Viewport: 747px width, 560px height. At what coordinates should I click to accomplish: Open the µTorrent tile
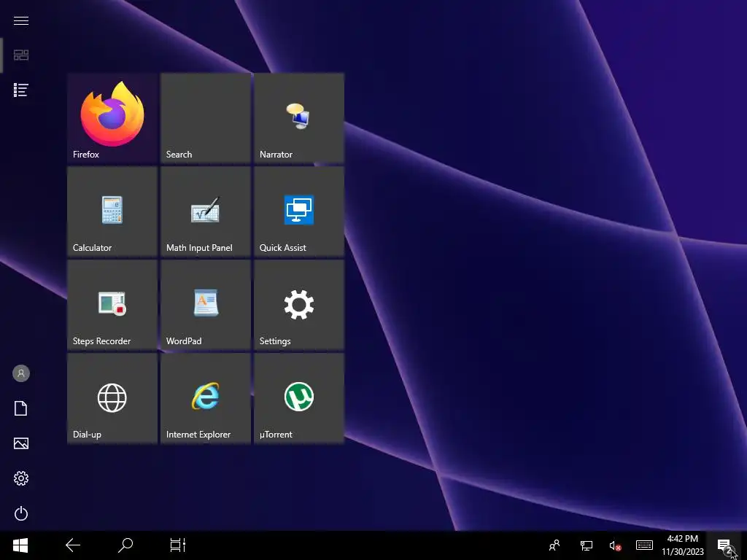pos(298,397)
